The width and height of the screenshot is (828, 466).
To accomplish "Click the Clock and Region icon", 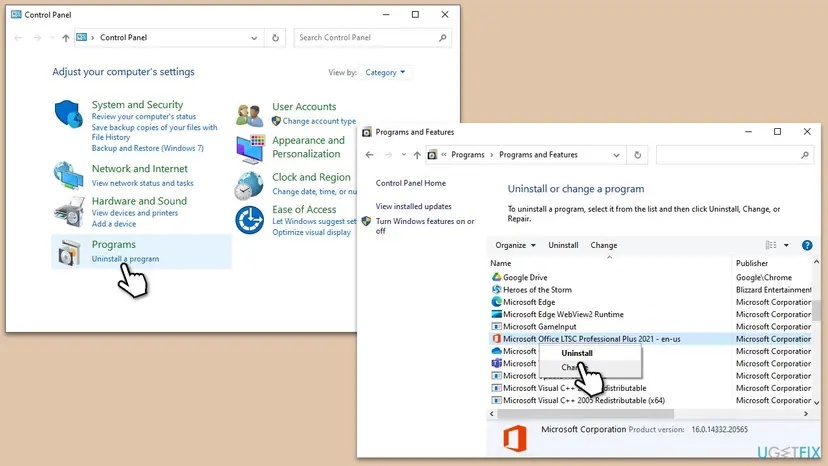I will (249, 185).
